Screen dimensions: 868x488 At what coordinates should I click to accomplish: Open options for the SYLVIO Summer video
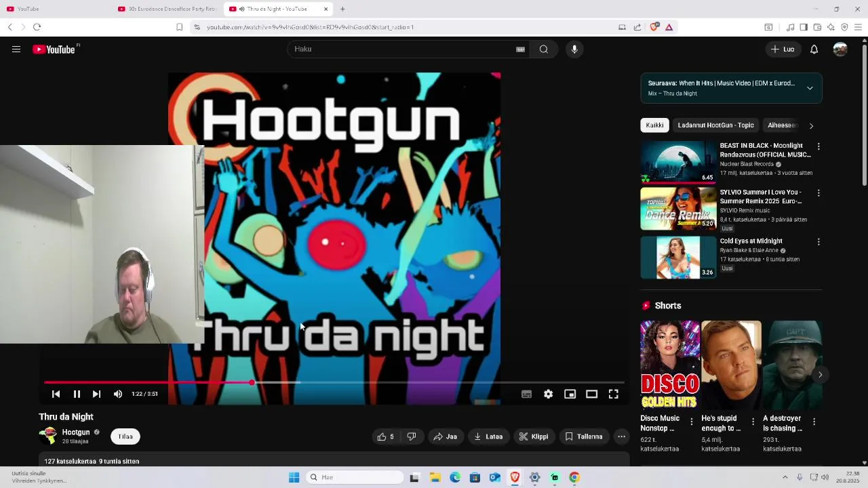[x=818, y=193]
